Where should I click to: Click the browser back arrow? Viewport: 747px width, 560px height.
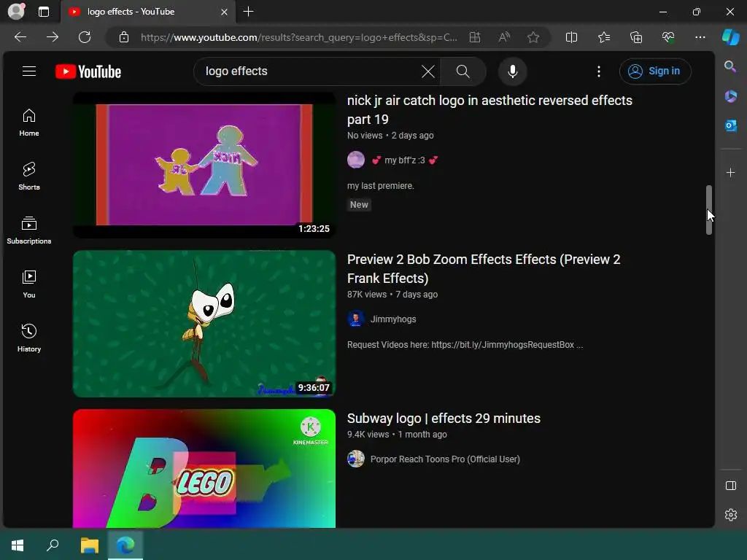pyautogui.click(x=20, y=37)
